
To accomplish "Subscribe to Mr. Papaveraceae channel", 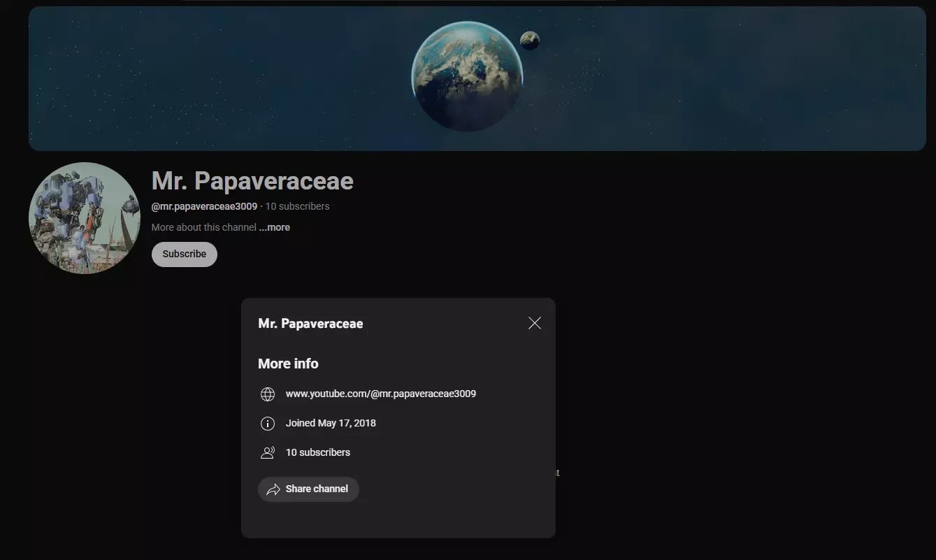I will (185, 254).
